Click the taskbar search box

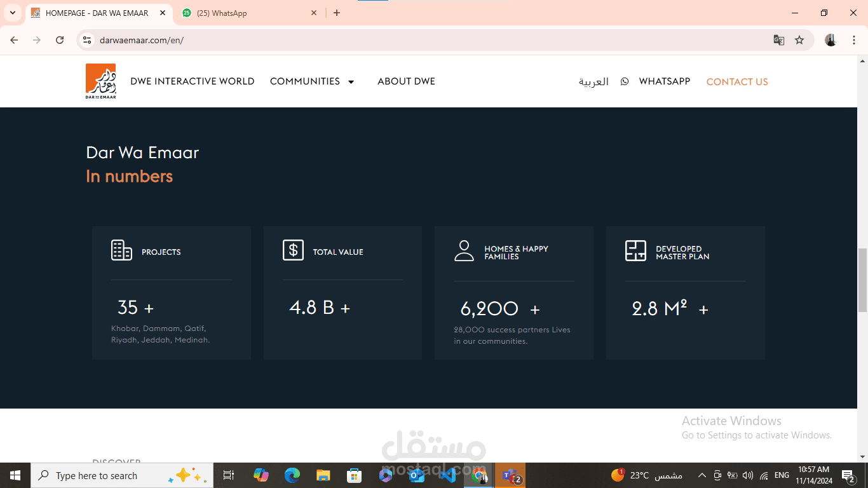point(122,475)
